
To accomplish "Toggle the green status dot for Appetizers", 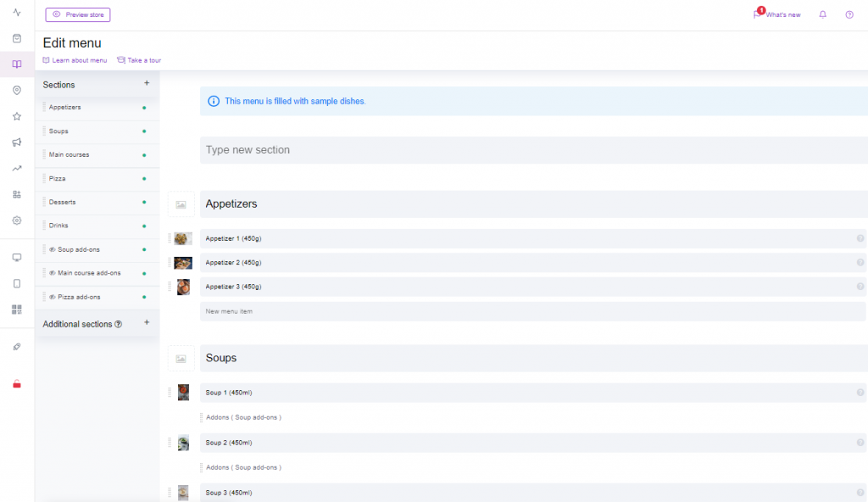I will (x=144, y=108).
